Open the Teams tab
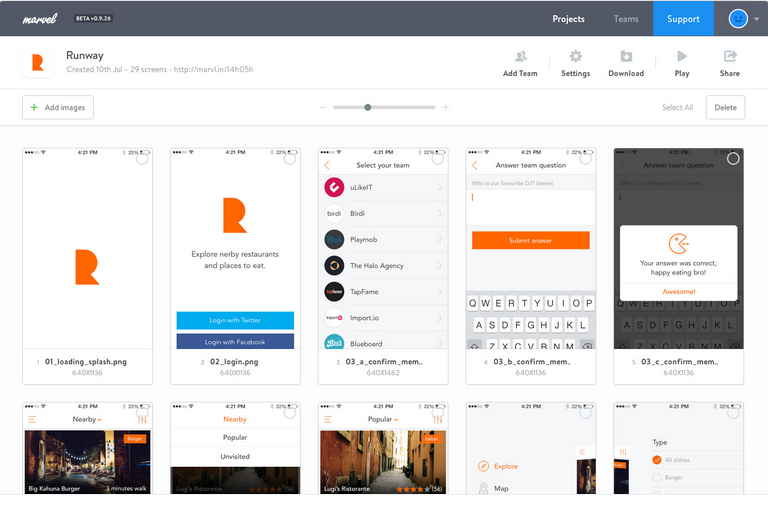The image size is (768, 506). coord(626,19)
